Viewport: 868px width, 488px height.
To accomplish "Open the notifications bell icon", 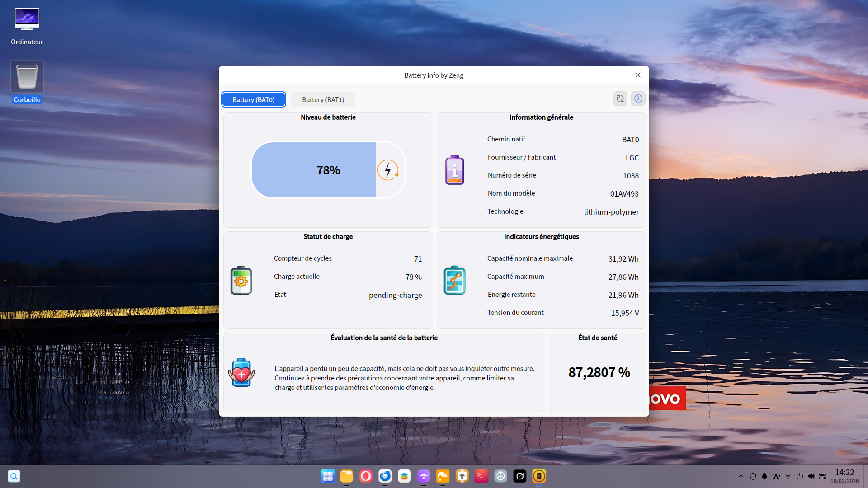I will (764, 476).
